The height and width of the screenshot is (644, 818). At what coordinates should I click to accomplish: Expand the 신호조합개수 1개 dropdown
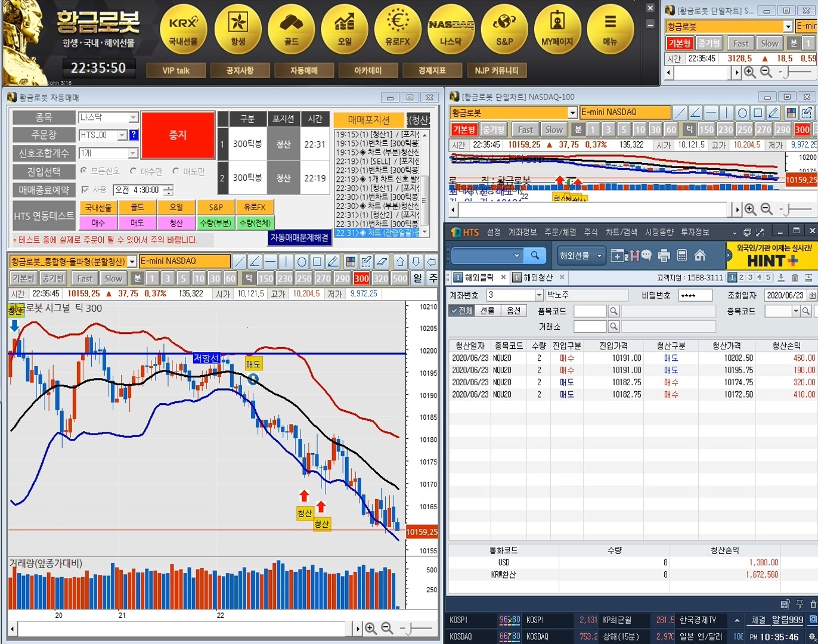point(133,153)
